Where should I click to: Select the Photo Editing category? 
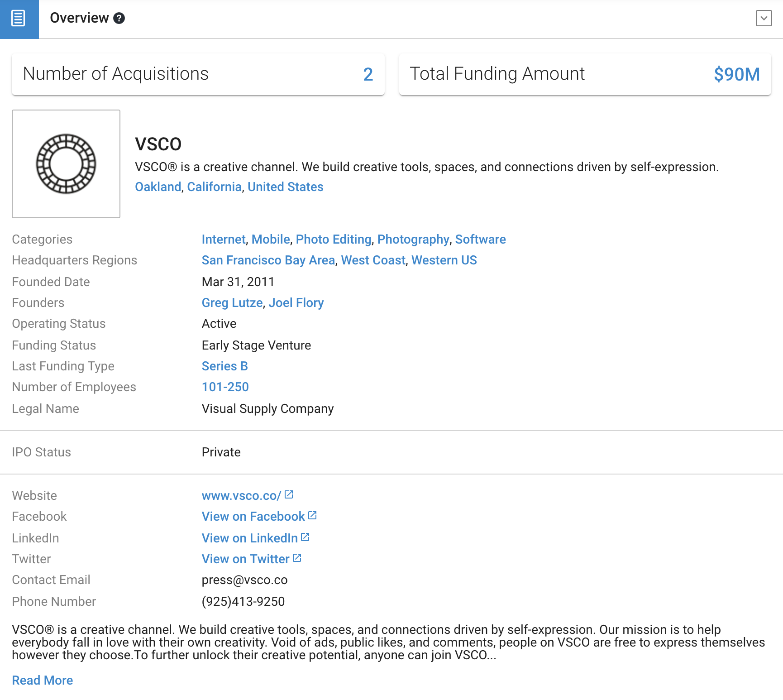(x=334, y=240)
